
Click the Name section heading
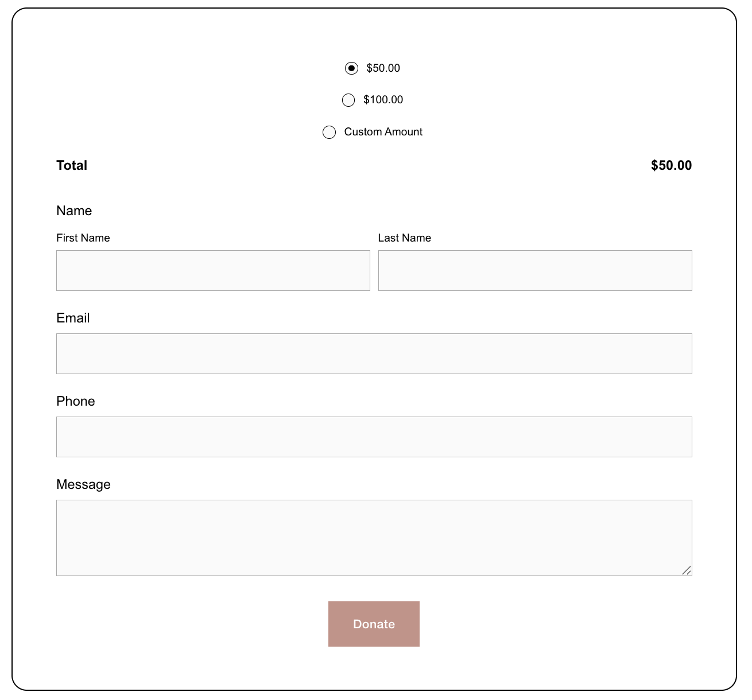[74, 211]
